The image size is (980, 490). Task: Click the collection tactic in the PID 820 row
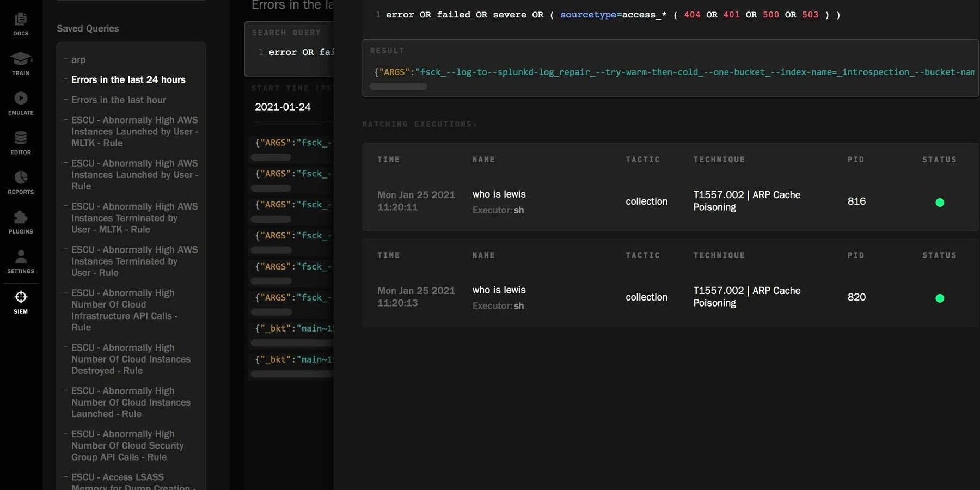tap(646, 297)
